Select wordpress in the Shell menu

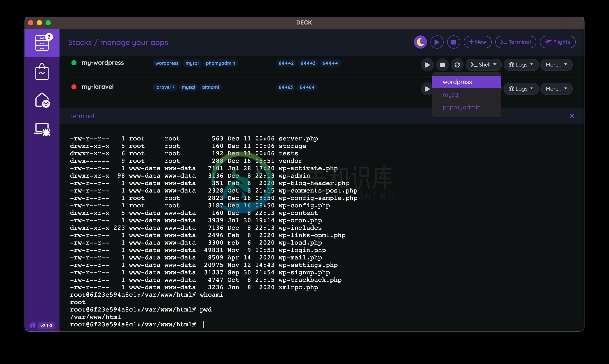[x=467, y=82]
